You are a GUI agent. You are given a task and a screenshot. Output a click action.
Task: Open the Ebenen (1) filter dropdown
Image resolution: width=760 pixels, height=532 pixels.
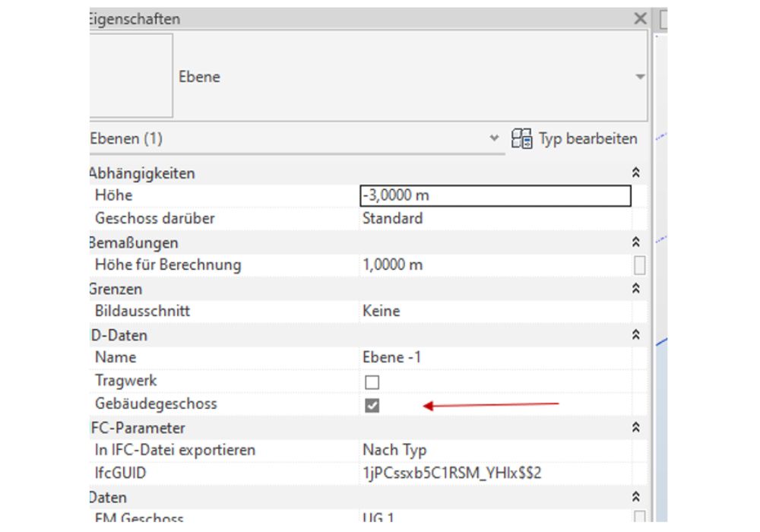[495, 139]
